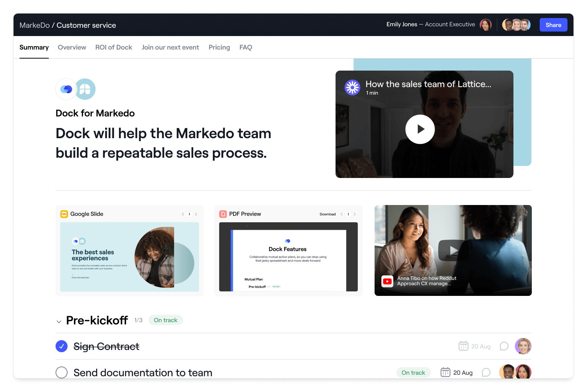Open the Dock Features PDF thumbnail
Image resolution: width=587 pixels, height=392 pixels.
pos(288,257)
